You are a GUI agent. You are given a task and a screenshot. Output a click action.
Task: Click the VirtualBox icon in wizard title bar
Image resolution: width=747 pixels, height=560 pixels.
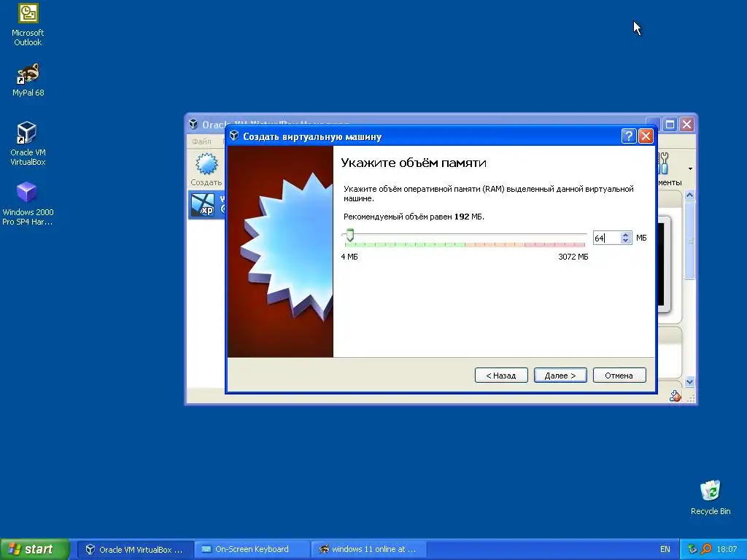point(234,136)
